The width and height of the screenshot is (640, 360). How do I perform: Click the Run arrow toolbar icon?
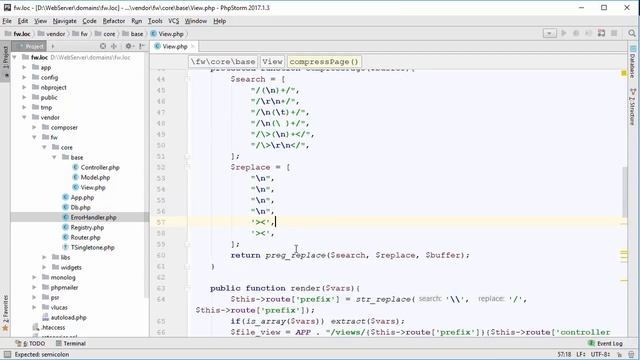pyautogui.click(x=564, y=33)
